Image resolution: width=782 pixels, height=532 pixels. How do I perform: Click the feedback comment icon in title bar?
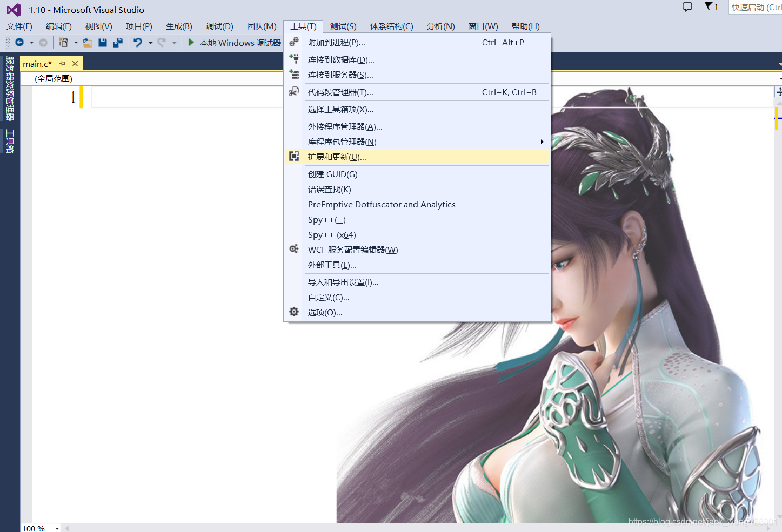coord(686,6)
